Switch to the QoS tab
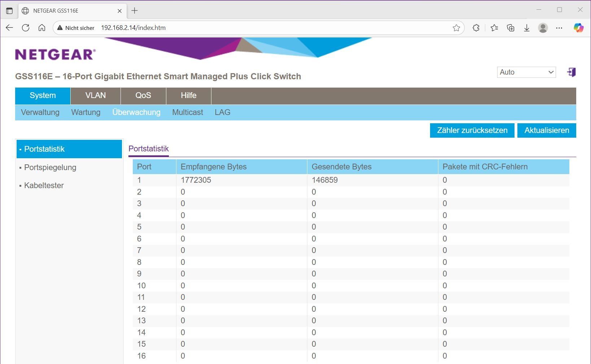 143,96
